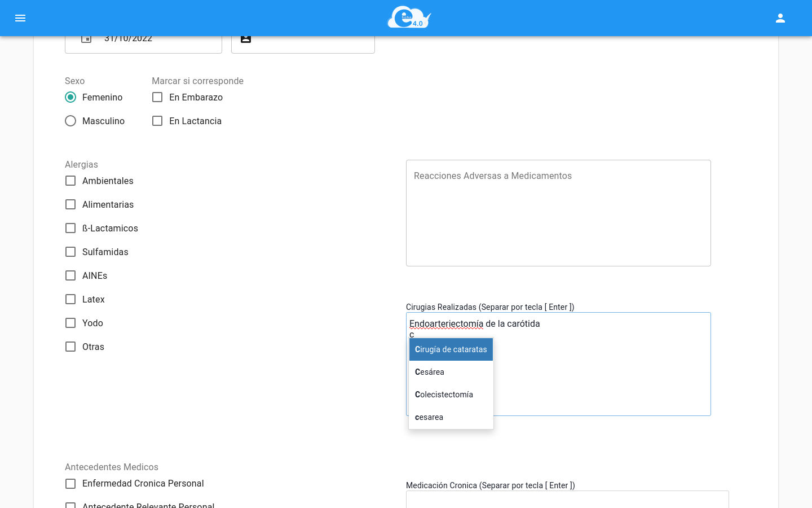Viewport: 812px width, 508px height.
Task: Check the Latex allergy
Action: coord(70,299)
